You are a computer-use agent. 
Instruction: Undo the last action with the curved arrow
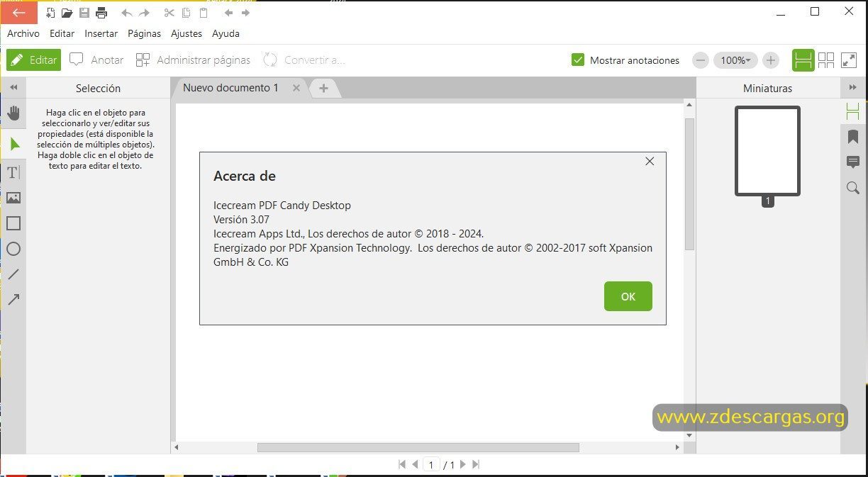point(127,13)
